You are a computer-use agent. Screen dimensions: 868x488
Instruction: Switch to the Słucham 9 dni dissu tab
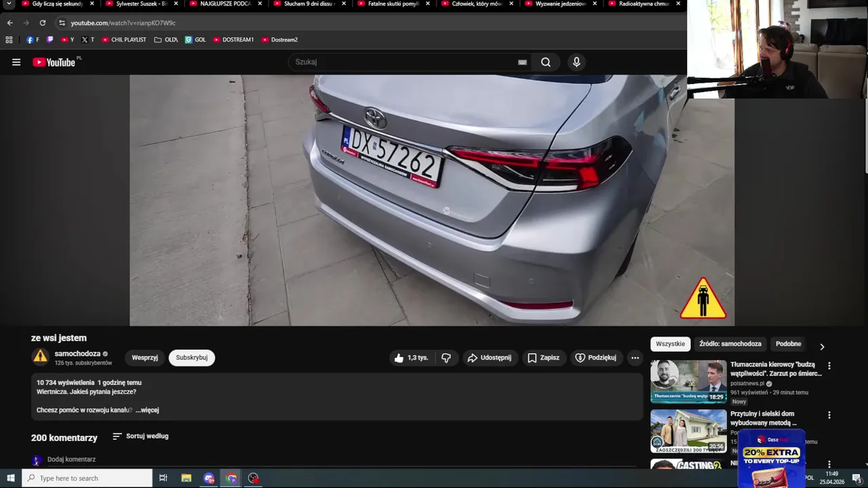[x=310, y=4]
